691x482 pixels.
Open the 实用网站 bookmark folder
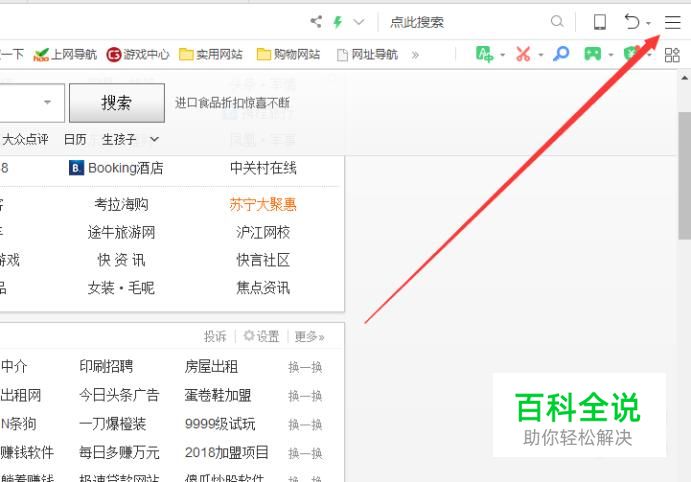tap(211, 55)
